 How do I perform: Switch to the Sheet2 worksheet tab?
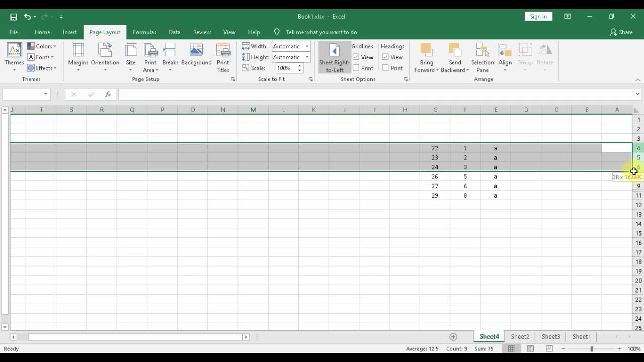click(x=520, y=337)
